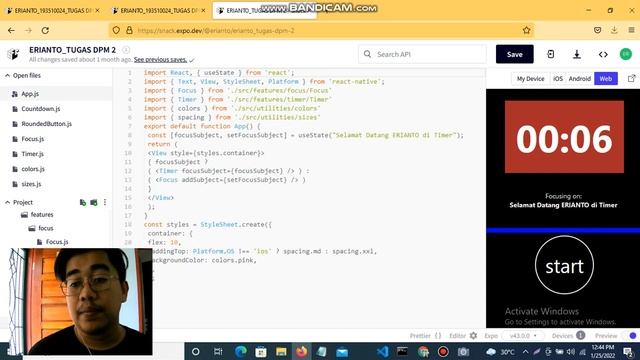Open Visual Studio Code from taskbar
This screenshot has height=360, width=640.
pyautogui.click(x=382, y=351)
